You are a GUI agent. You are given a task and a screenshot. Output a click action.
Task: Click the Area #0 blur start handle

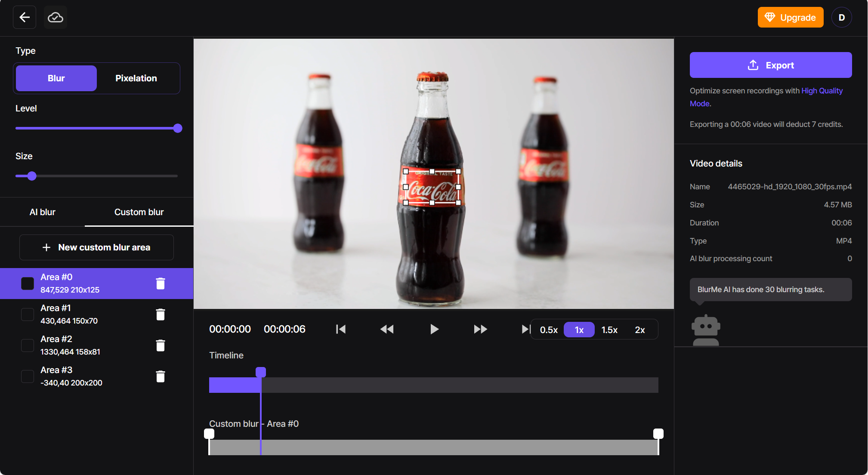pyautogui.click(x=209, y=434)
